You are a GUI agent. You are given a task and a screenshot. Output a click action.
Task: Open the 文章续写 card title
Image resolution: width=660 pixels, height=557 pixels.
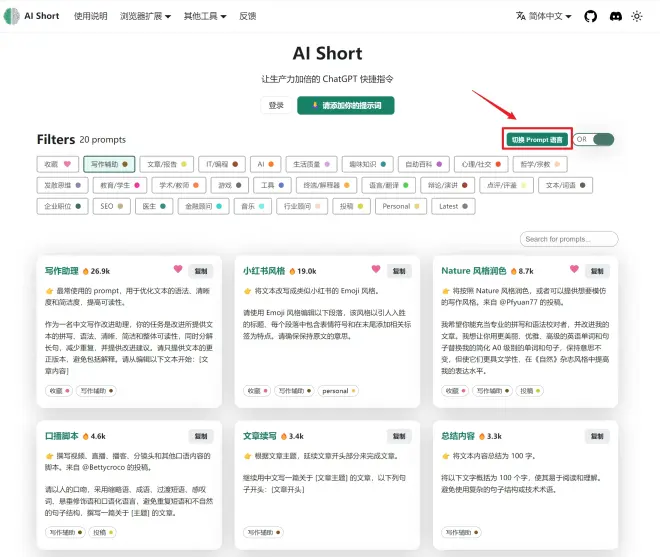pos(260,436)
